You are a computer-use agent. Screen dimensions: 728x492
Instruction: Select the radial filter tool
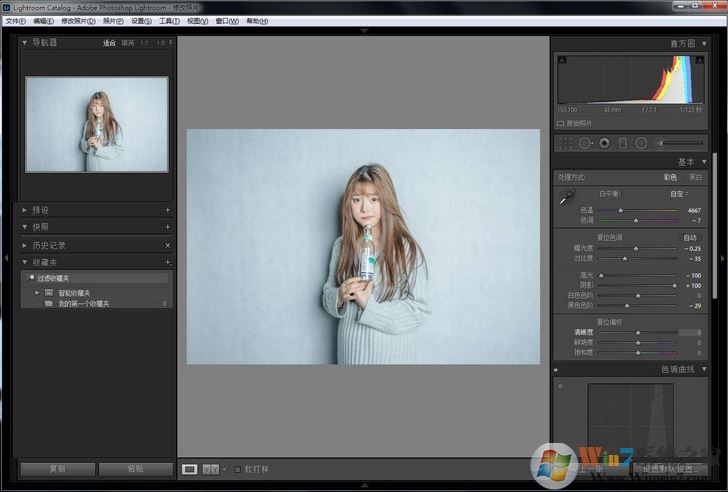tap(641, 143)
